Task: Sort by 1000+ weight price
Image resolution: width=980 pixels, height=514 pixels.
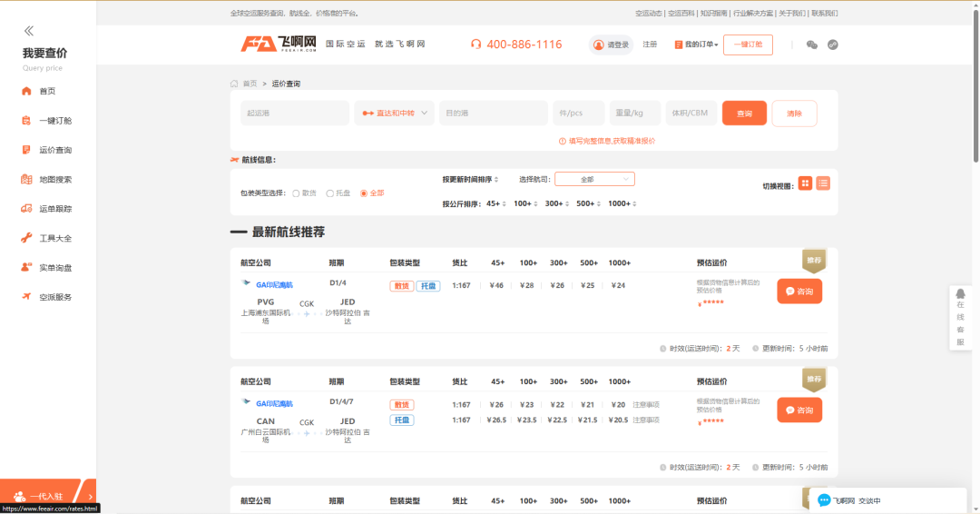Action: (x=622, y=203)
